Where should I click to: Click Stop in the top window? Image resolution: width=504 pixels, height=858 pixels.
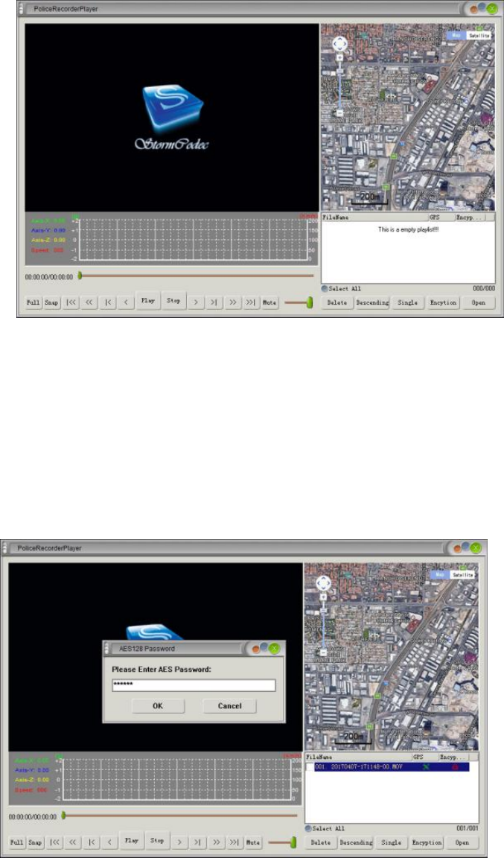coord(173,301)
